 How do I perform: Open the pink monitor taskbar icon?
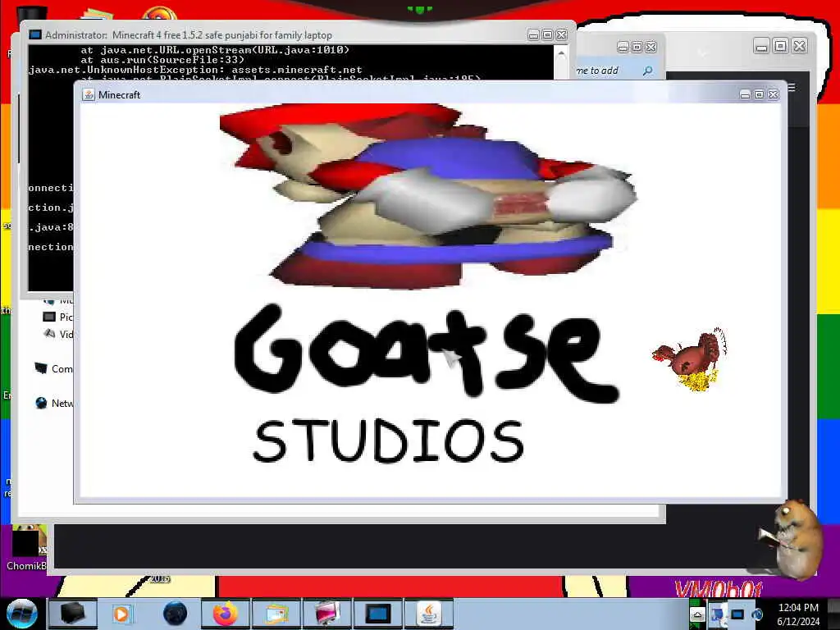[x=326, y=614]
